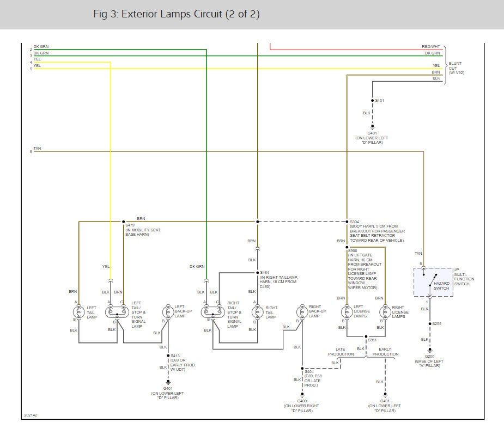Click the S413 splice dot
The width and height of the screenshot is (504, 429).
pos(168,356)
